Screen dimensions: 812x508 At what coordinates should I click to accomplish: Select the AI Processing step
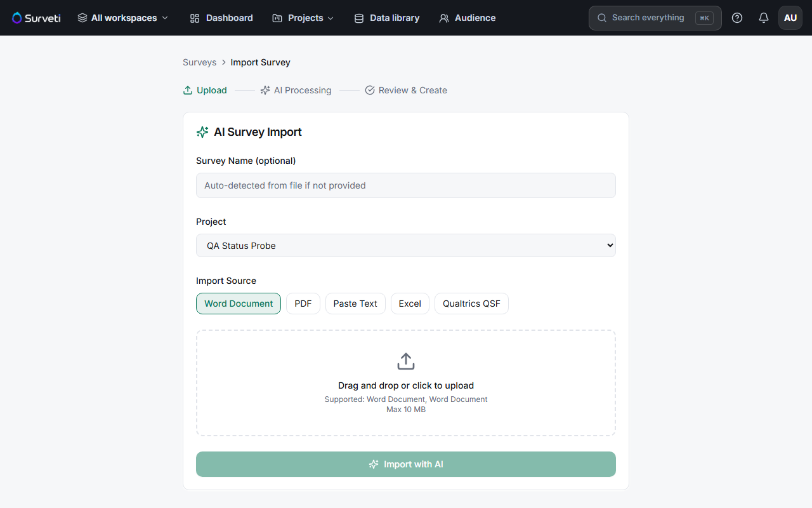(296, 90)
